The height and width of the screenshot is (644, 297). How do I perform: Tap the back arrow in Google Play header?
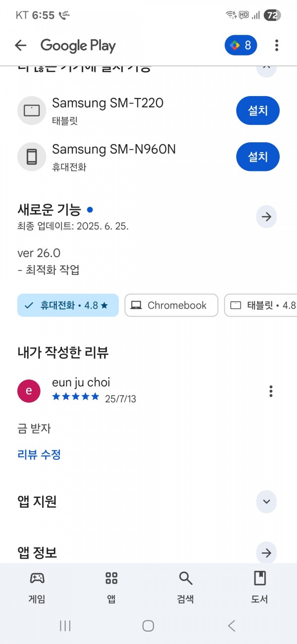tap(20, 46)
